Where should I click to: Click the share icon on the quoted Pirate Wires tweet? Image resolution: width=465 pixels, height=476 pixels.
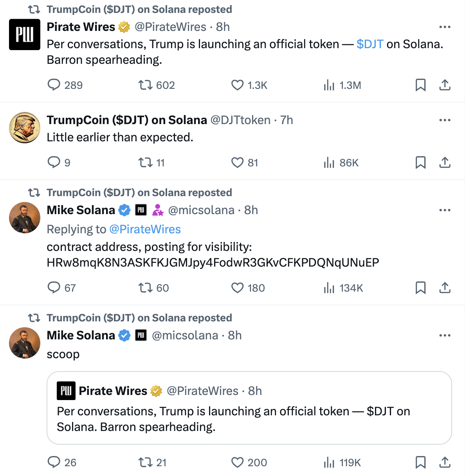click(x=445, y=463)
